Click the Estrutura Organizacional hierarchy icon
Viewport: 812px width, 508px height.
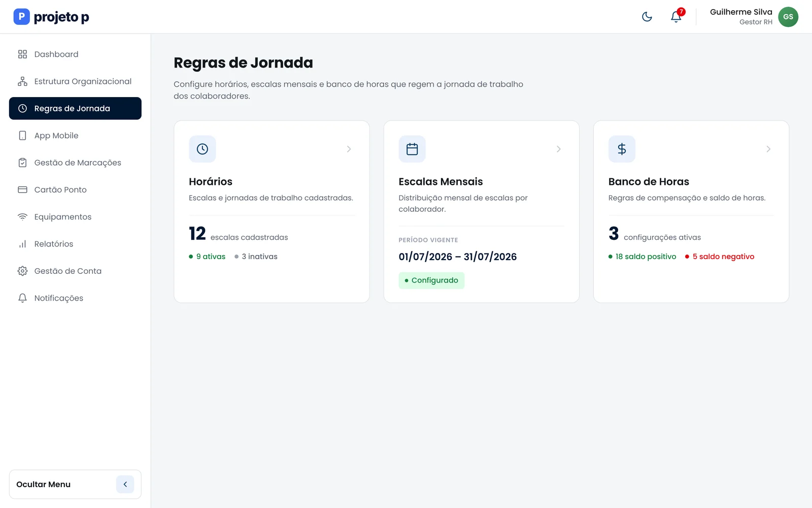pyautogui.click(x=22, y=81)
